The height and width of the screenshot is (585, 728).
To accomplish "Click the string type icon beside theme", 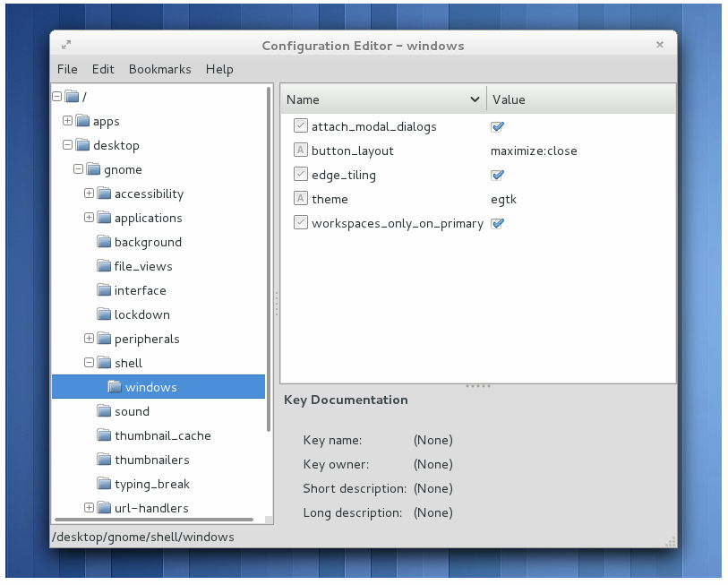I will click(x=301, y=198).
